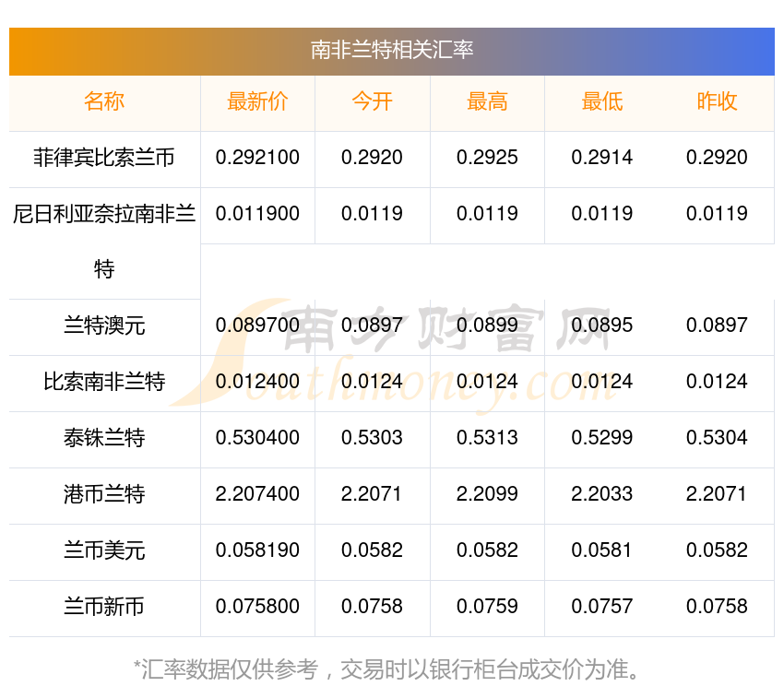Click the 兰特澳元 currency pair name
The height and width of the screenshot is (698, 784).
click(104, 325)
